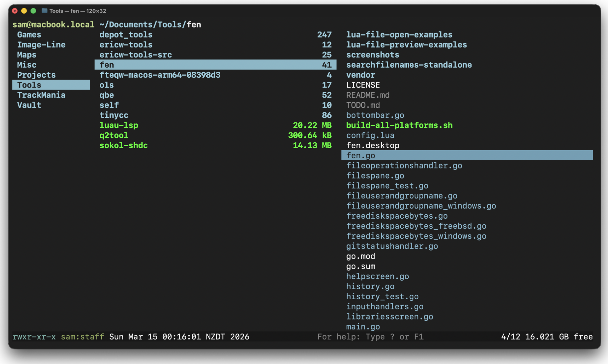Image resolution: width=608 pixels, height=364 pixels.
Task: Click the sam@macbook.local host label
Action: tap(53, 25)
